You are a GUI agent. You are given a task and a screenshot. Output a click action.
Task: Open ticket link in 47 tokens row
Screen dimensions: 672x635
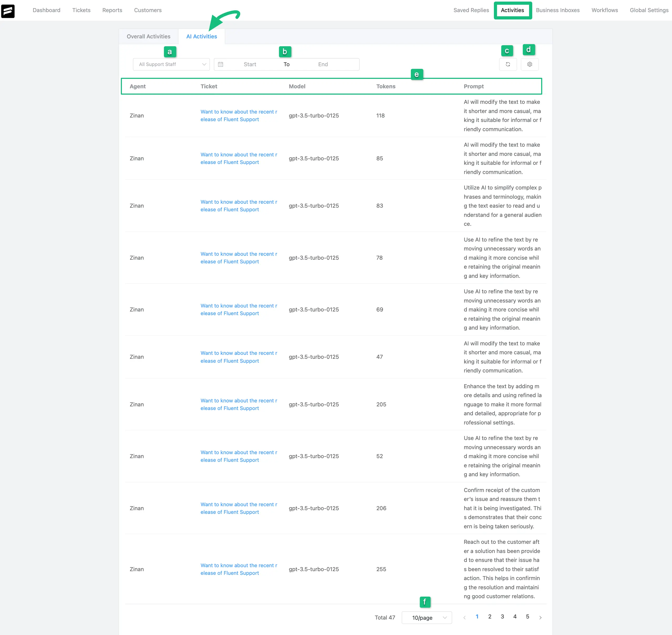tap(239, 357)
